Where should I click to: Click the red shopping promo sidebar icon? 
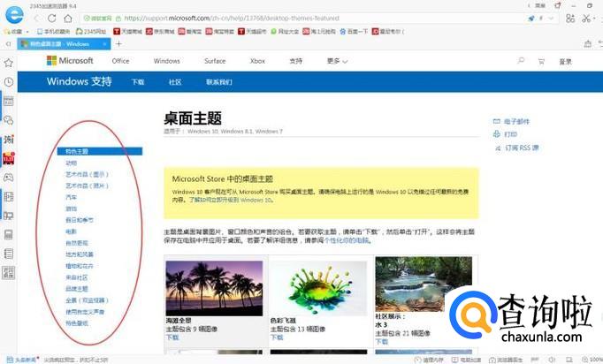pyautogui.click(x=9, y=158)
